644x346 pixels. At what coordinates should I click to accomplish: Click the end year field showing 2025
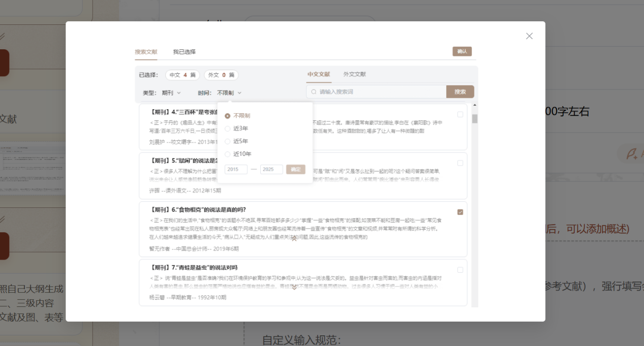[x=271, y=169]
